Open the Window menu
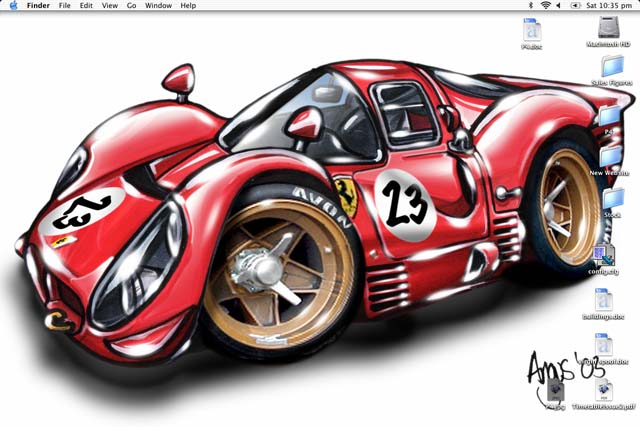The width and height of the screenshot is (640, 427). 158,6
